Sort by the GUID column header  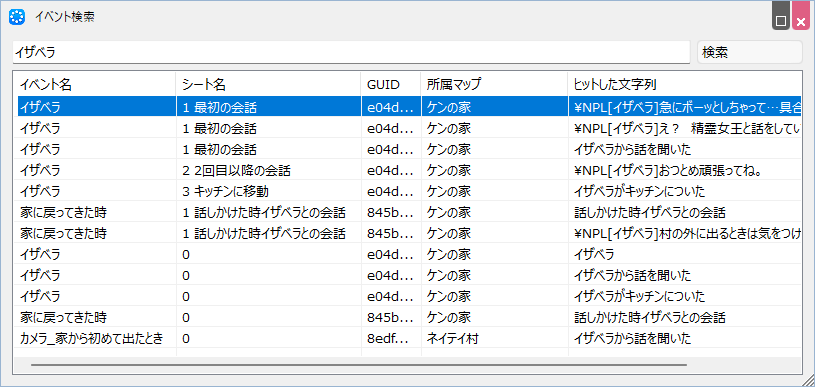tap(391, 84)
